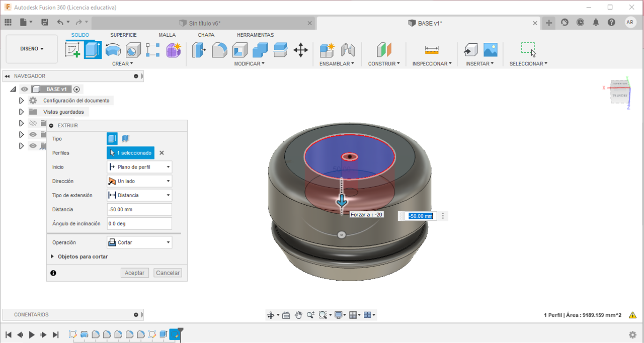This screenshot has height=343, width=644.
Task: Open the CREAR menu
Action: (x=123, y=64)
